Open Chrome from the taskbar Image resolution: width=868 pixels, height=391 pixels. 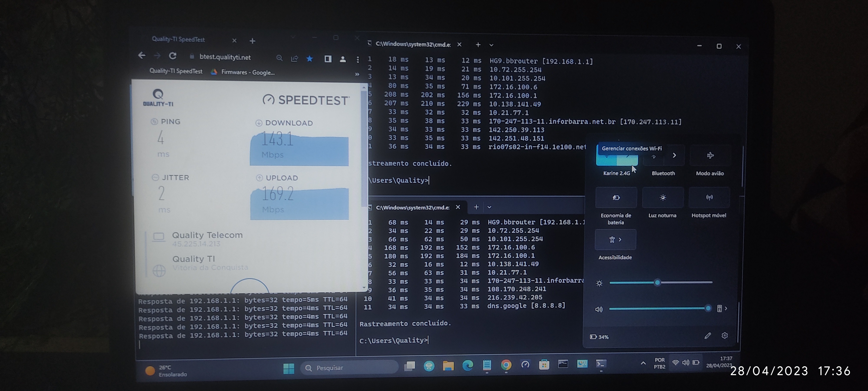click(506, 365)
